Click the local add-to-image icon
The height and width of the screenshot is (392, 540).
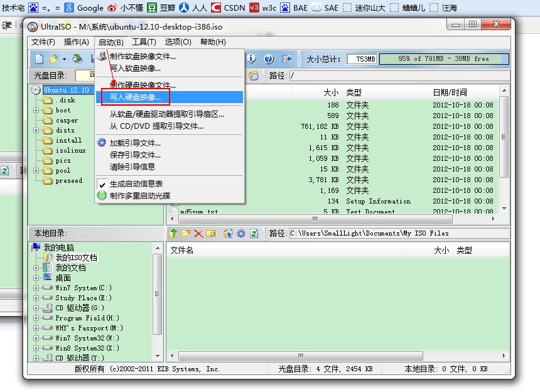tap(228, 234)
